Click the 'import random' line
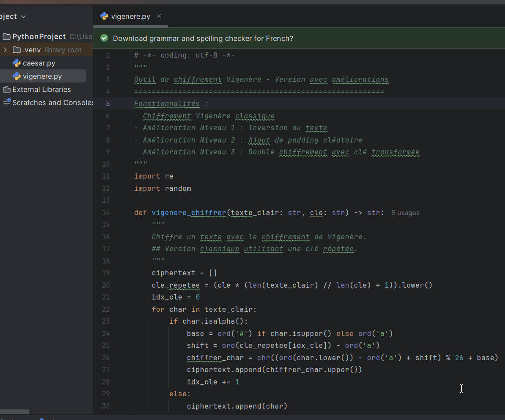This screenshot has height=420, width=505. point(162,189)
